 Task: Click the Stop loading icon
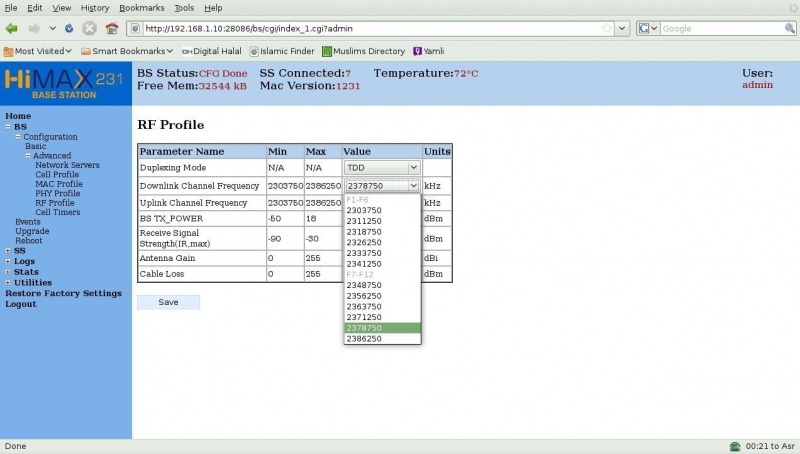(x=89, y=28)
